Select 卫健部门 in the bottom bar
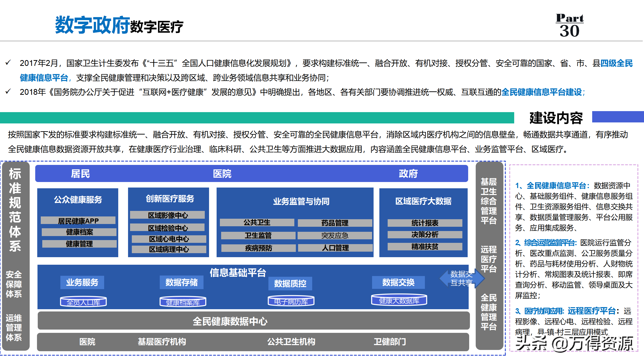Viewport: 644px width, 362px height. pyautogui.click(x=390, y=342)
